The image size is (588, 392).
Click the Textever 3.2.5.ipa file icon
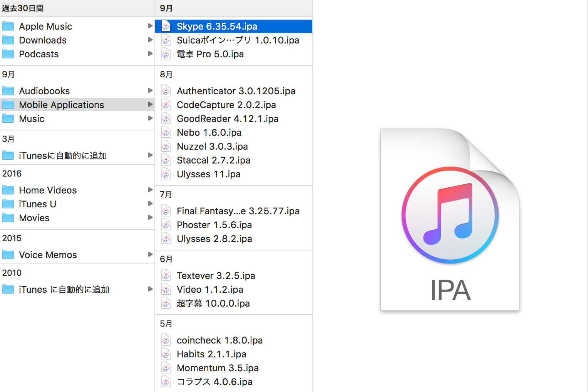click(166, 275)
